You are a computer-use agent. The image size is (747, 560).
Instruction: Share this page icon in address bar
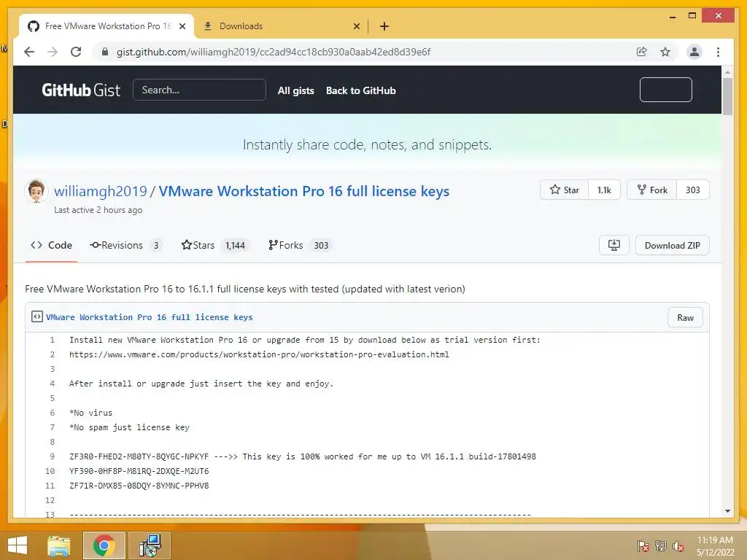tap(642, 52)
